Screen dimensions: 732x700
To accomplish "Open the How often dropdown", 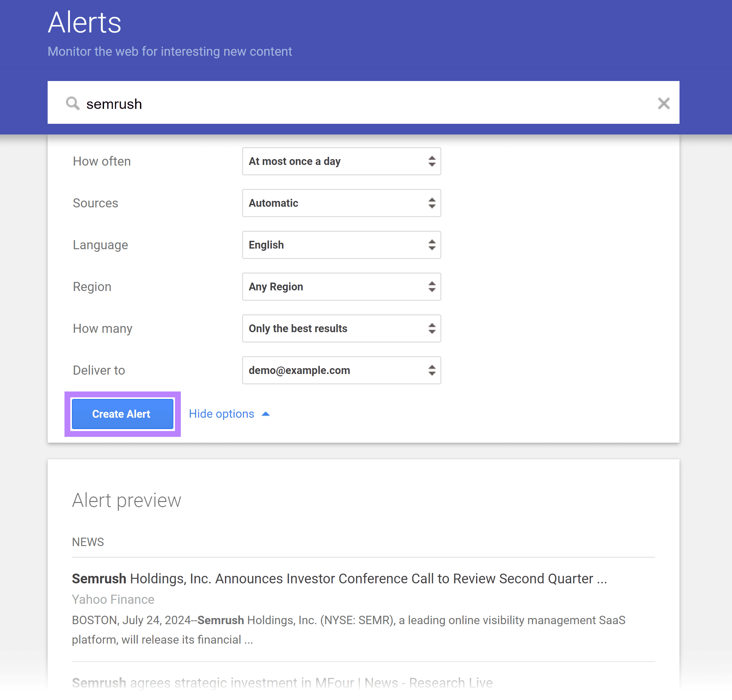I will pyautogui.click(x=342, y=161).
